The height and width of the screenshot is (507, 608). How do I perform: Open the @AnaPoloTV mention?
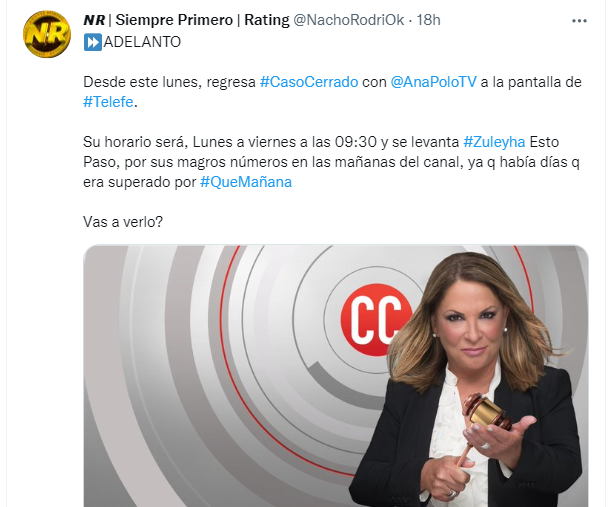[433, 82]
